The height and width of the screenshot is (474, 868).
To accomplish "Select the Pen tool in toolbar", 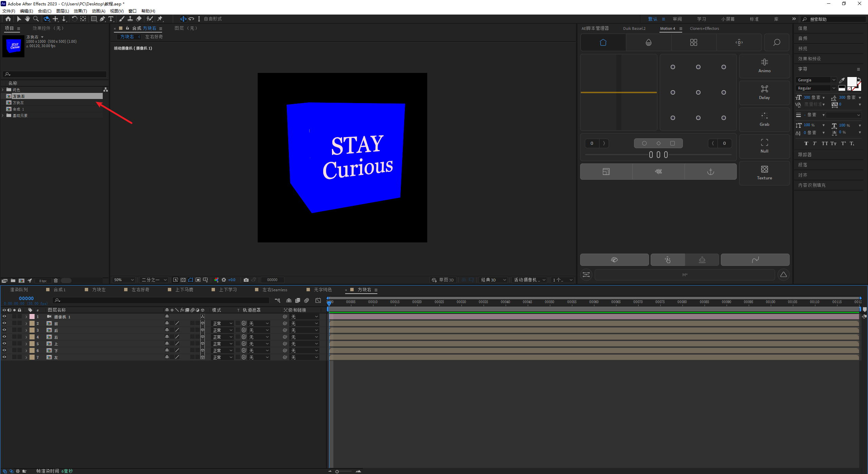I will 102,19.
